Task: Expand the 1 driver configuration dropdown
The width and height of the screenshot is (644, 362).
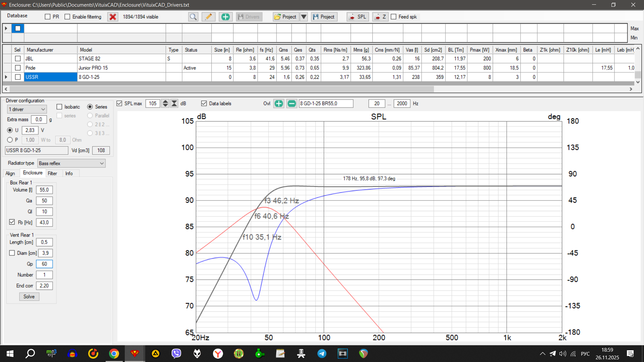Action: [27, 110]
